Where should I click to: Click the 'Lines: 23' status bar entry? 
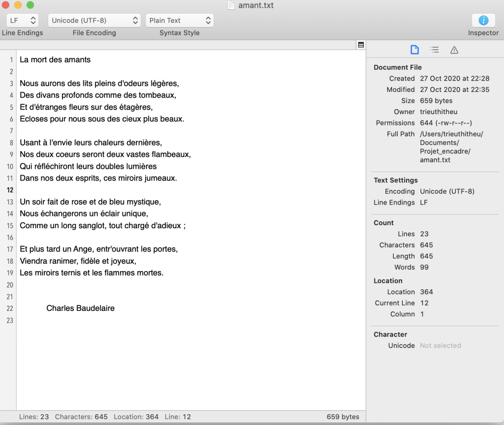coord(34,417)
